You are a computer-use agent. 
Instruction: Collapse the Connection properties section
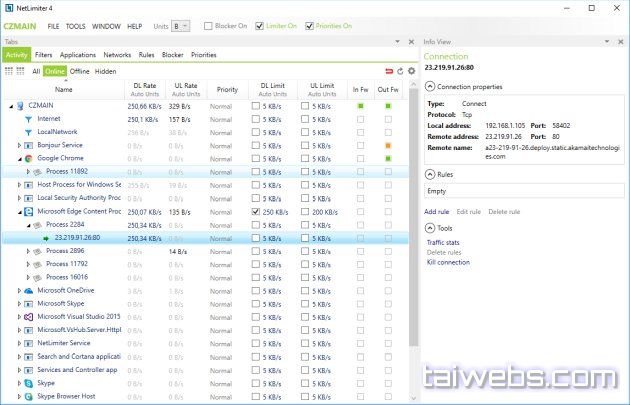click(429, 88)
